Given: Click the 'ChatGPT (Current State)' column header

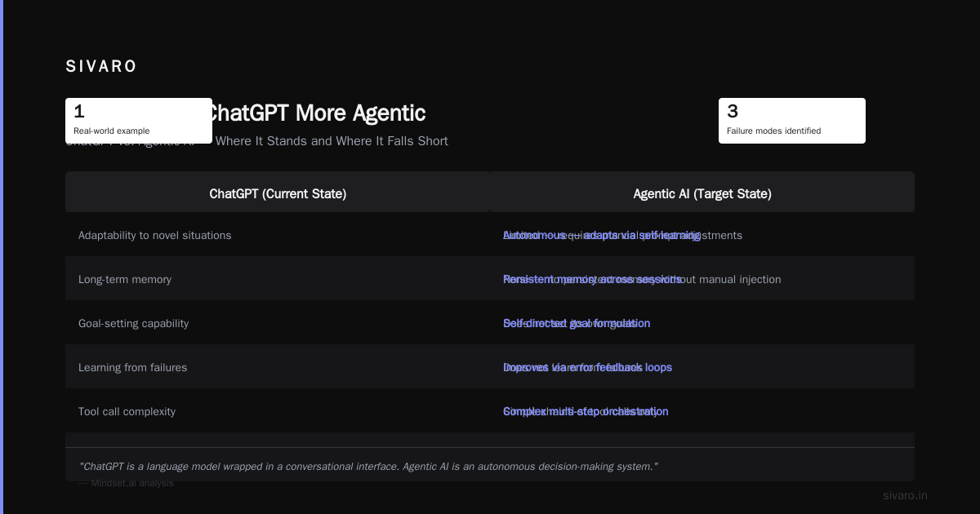Looking at the screenshot, I should tap(278, 193).
